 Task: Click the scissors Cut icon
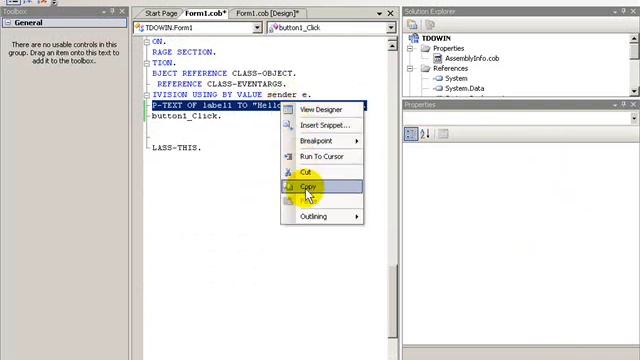288,172
